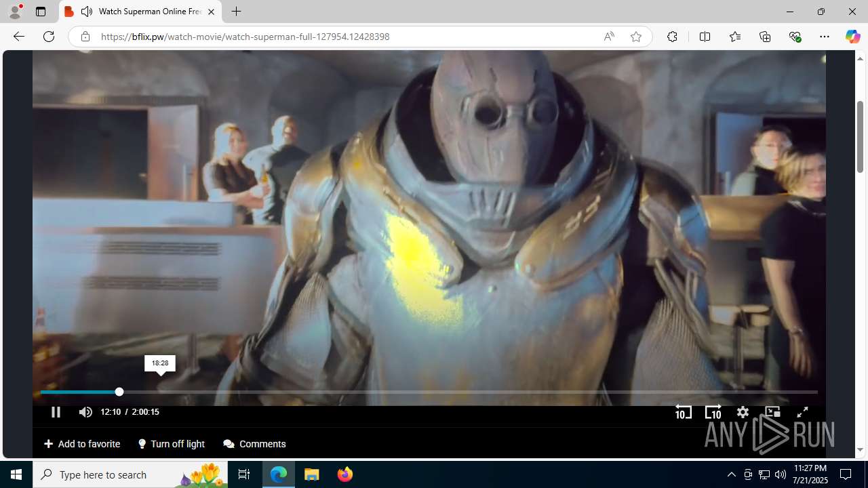
Task: Open the browser profile icon
Action: click(x=15, y=12)
